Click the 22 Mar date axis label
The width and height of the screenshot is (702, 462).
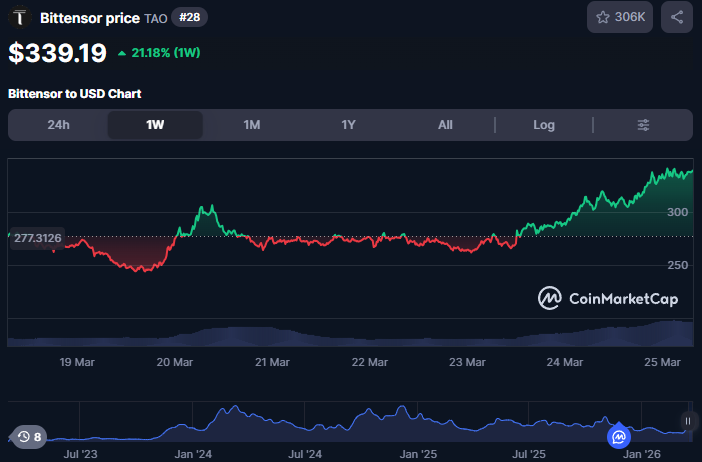click(370, 362)
